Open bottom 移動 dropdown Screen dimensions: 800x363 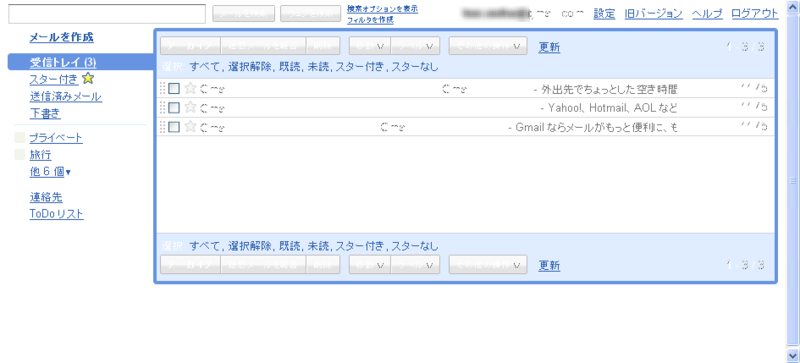click(x=369, y=265)
